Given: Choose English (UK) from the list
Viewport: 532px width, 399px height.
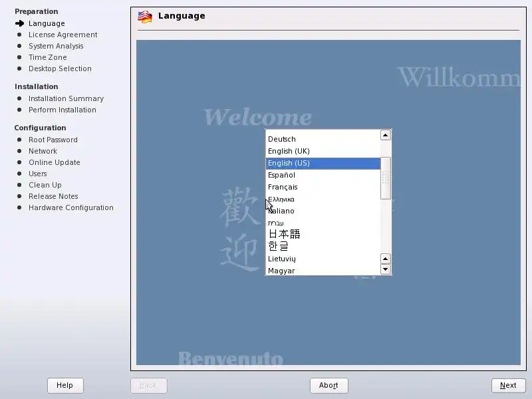Looking at the screenshot, I should (x=323, y=151).
